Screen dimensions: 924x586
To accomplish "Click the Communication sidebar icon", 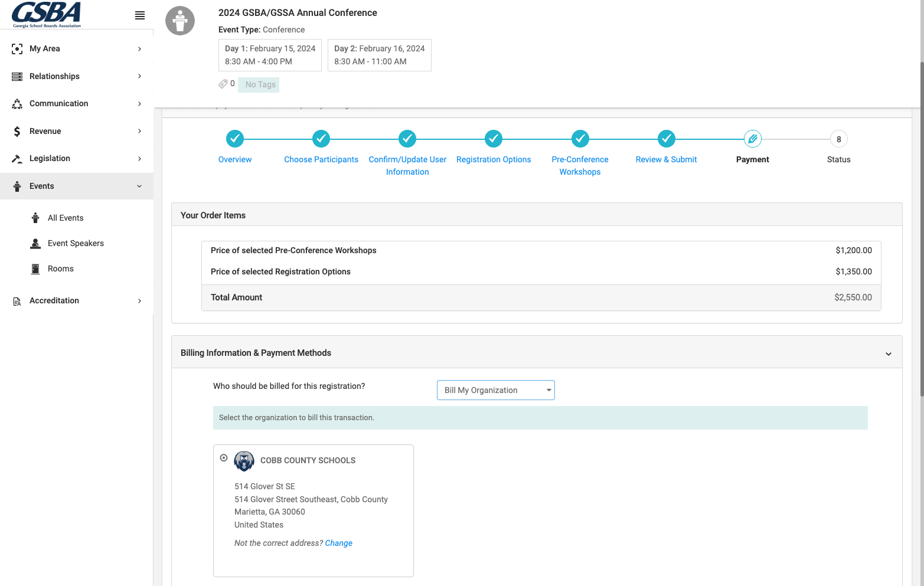I will (x=17, y=104).
